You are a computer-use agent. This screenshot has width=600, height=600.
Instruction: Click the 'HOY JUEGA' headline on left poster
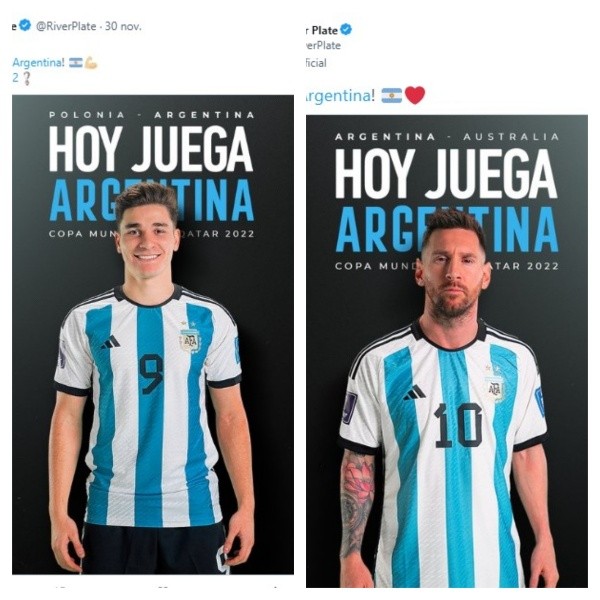click(151, 148)
